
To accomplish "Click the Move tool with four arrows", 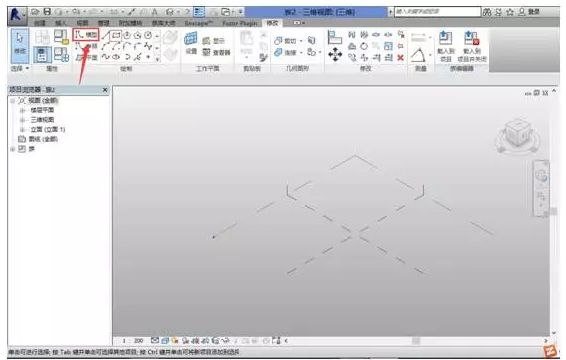I will click(335, 55).
